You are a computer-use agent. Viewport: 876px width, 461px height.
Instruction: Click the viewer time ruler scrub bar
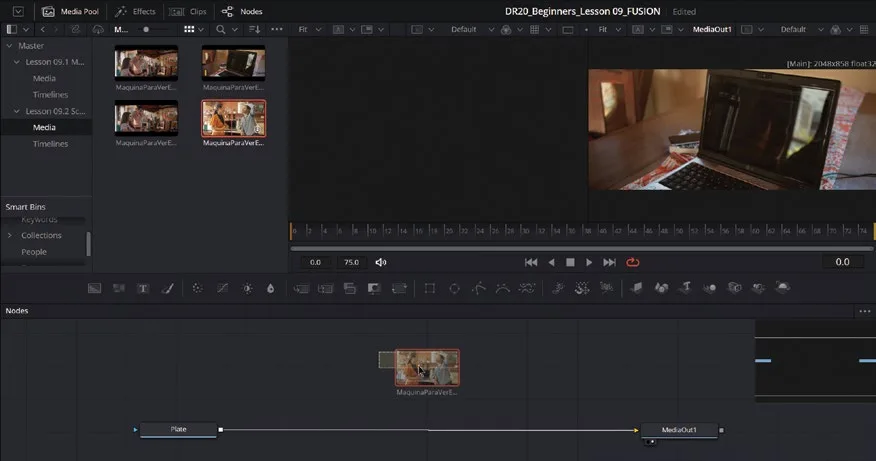pos(582,230)
